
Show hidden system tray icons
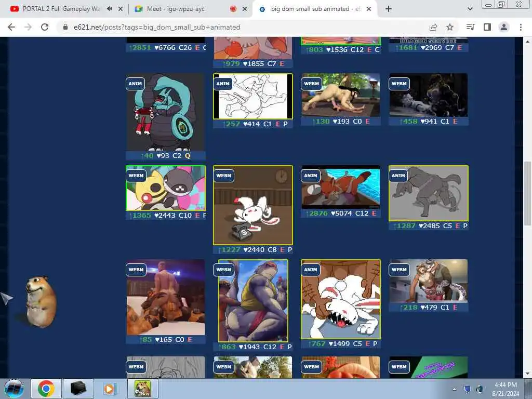pos(454,389)
